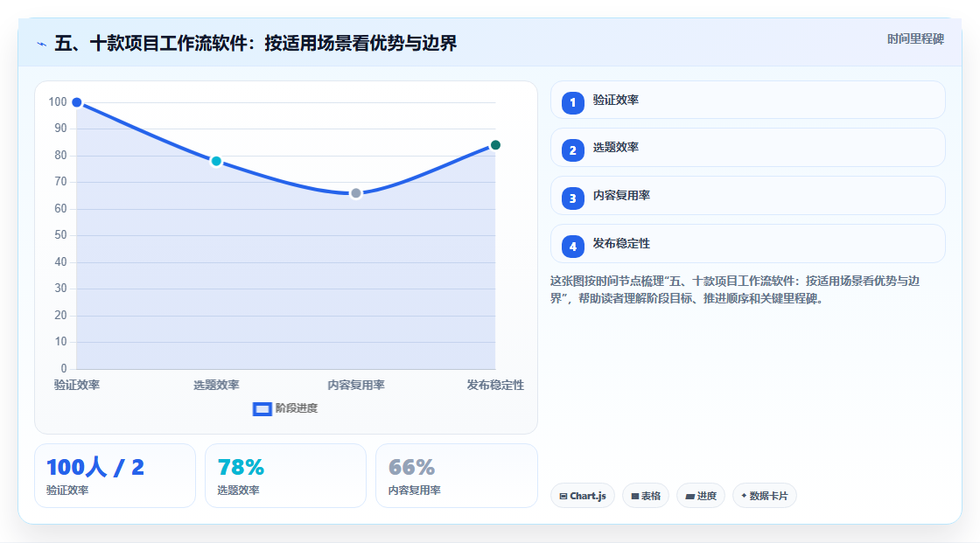The width and height of the screenshot is (980, 543).
Task: Select the 表格 tag
Action: (646, 496)
